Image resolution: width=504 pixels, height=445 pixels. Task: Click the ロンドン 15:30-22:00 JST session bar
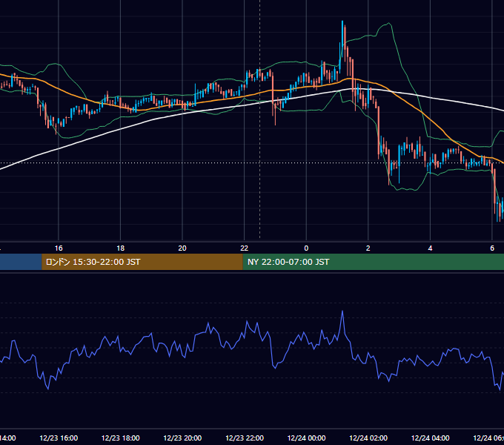[x=142, y=262]
